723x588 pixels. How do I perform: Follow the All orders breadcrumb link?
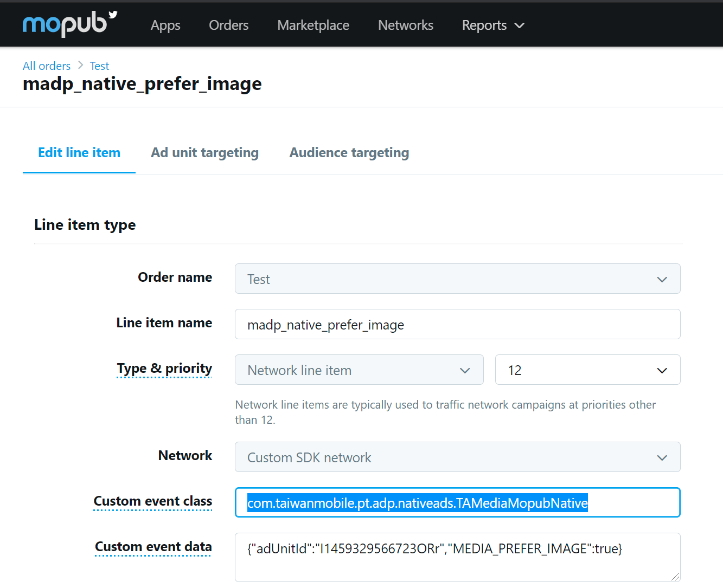[47, 66]
